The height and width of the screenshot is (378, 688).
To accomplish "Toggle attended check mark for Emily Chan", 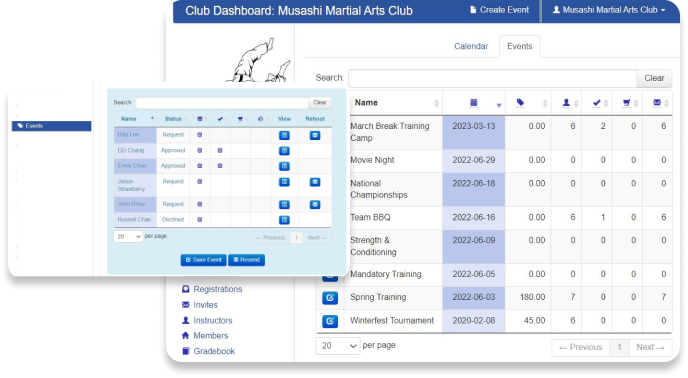I will point(220,166).
